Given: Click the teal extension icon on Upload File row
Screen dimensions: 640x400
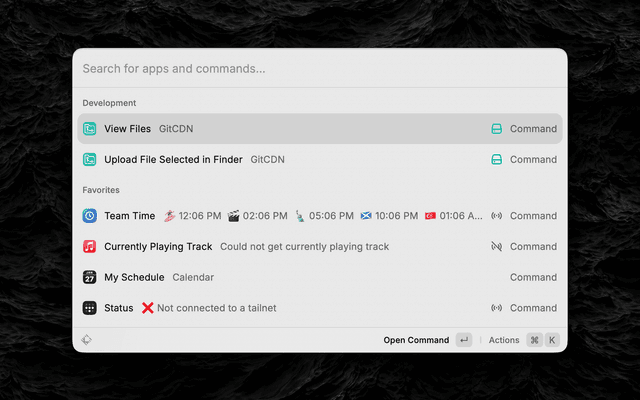Looking at the screenshot, I should pos(496,159).
